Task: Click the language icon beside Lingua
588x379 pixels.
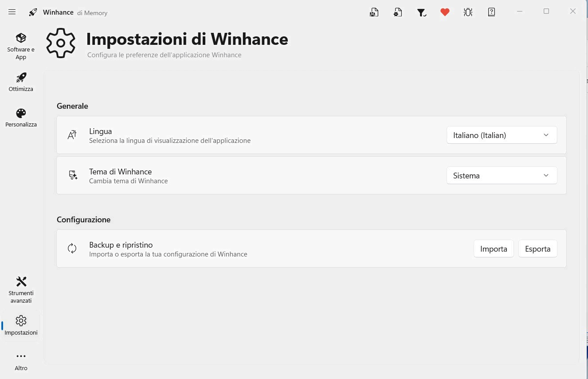Action: click(72, 134)
